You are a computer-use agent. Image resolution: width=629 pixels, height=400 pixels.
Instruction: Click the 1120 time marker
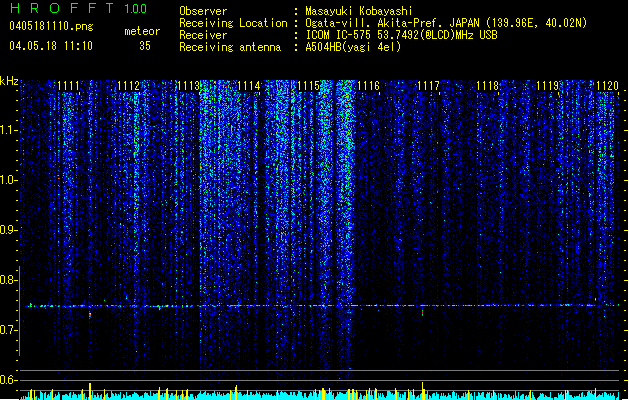607,86
